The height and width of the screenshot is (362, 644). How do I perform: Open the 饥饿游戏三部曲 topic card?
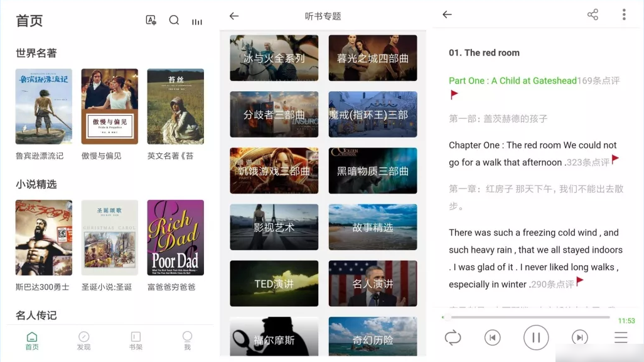274,170
